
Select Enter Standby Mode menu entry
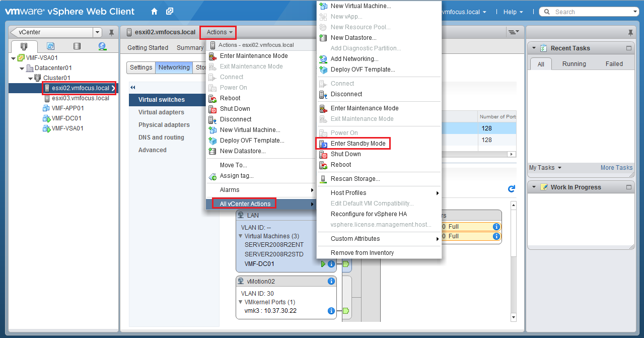(x=357, y=144)
